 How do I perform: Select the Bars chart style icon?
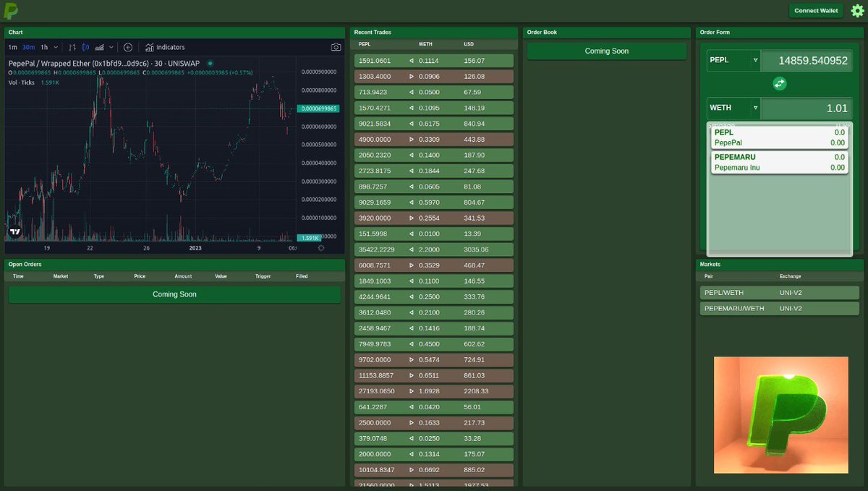tap(72, 47)
